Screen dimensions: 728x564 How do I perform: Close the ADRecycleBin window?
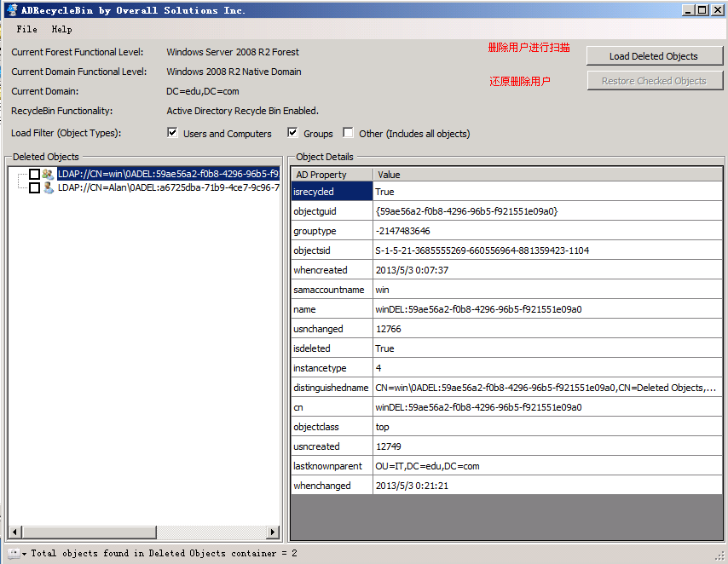click(717, 9)
